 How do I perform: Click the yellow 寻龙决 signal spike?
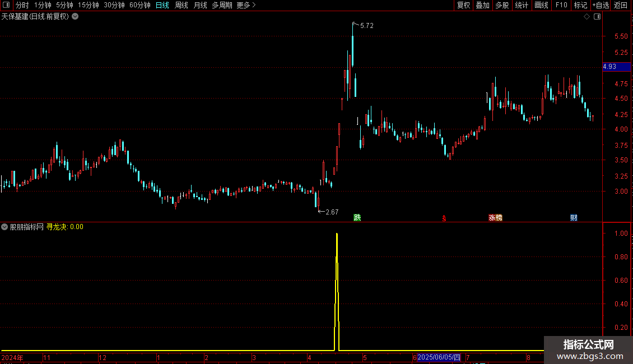coord(337,291)
